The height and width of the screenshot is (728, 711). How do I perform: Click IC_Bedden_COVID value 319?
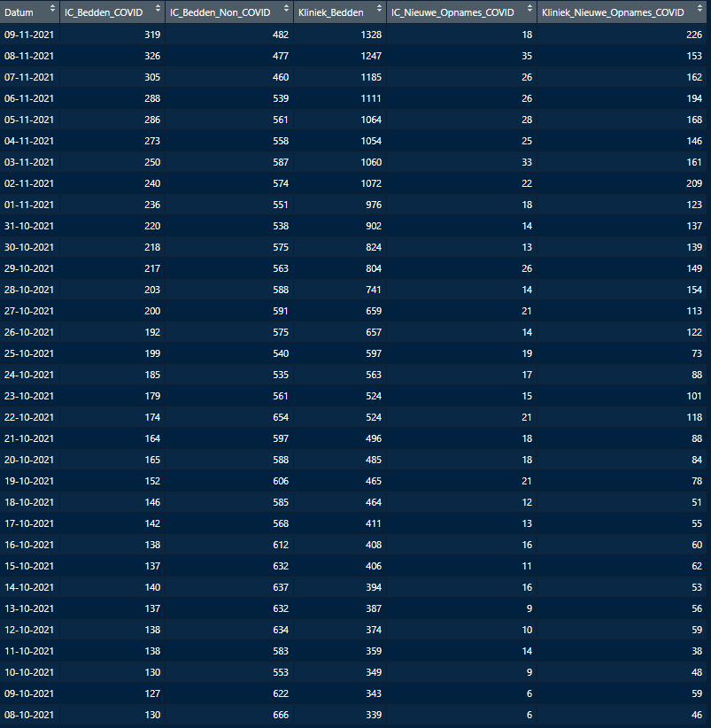click(152, 35)
